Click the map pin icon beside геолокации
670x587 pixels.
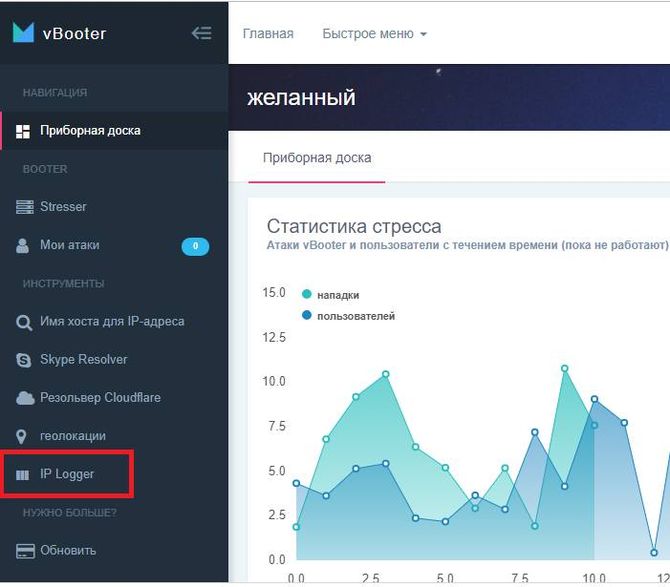[x=21, y=436]
